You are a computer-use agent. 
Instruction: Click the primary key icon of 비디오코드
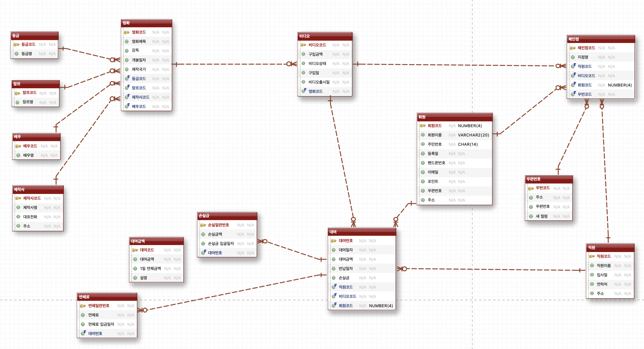(303, 45)
